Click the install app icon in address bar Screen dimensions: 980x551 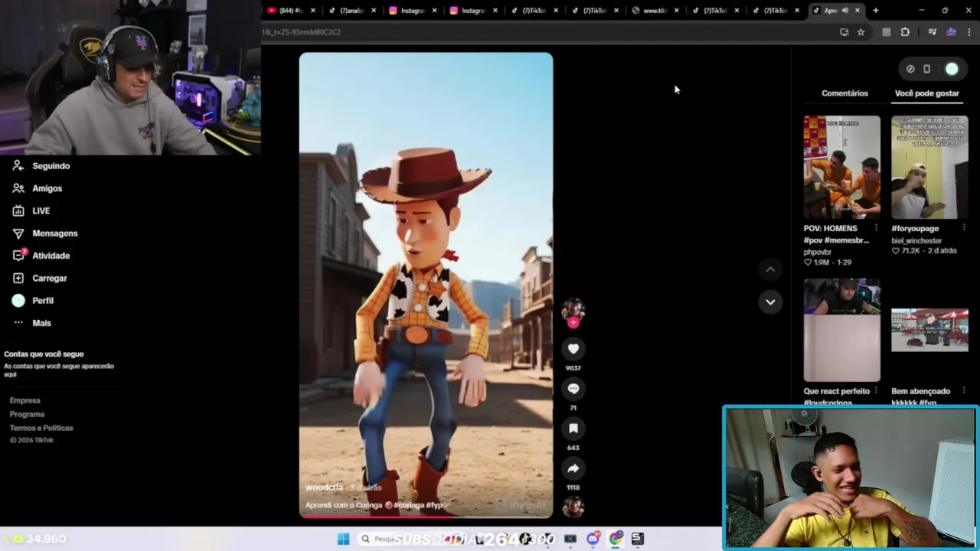pos(844,32)
